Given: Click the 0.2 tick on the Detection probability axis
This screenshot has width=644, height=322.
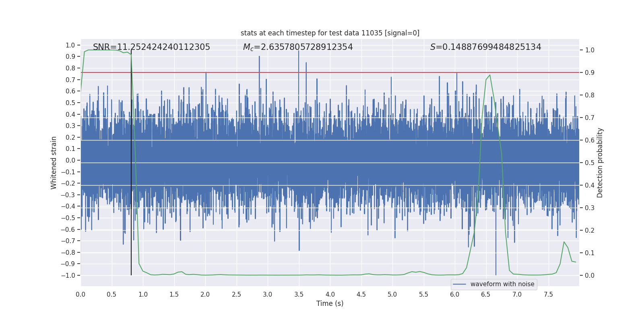Looking at the screenshot, I should pos(590,231).
